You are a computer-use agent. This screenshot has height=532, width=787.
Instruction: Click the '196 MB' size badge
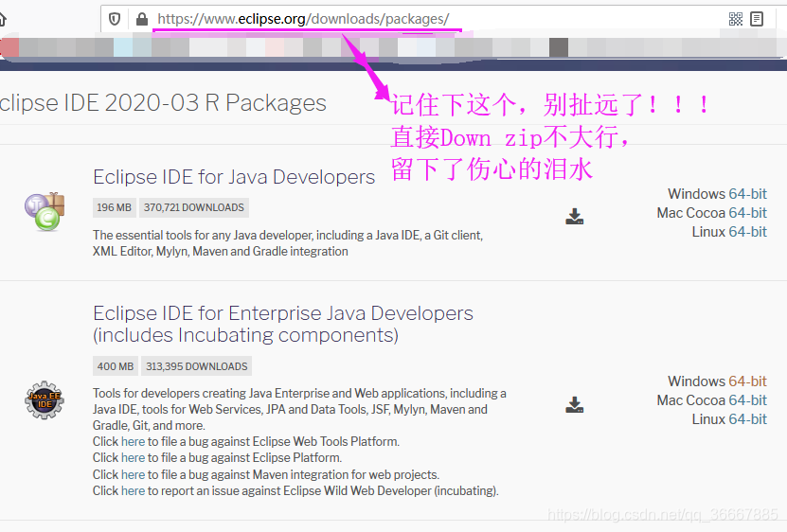(114, 207)
